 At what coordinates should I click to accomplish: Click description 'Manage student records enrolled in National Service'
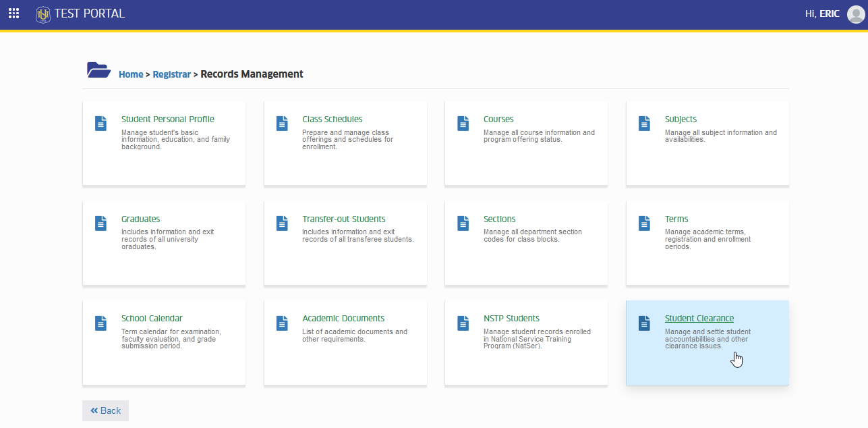[537, 339]
